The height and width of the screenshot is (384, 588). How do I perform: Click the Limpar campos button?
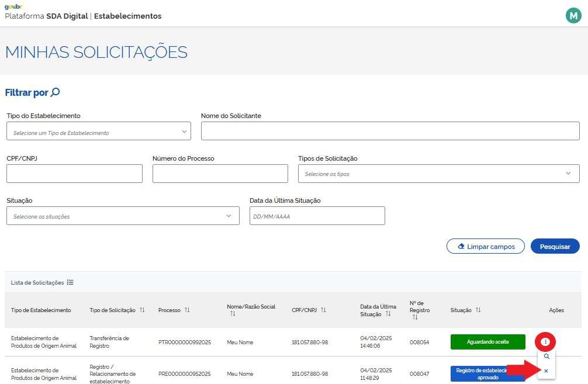(x=485, y=246)
